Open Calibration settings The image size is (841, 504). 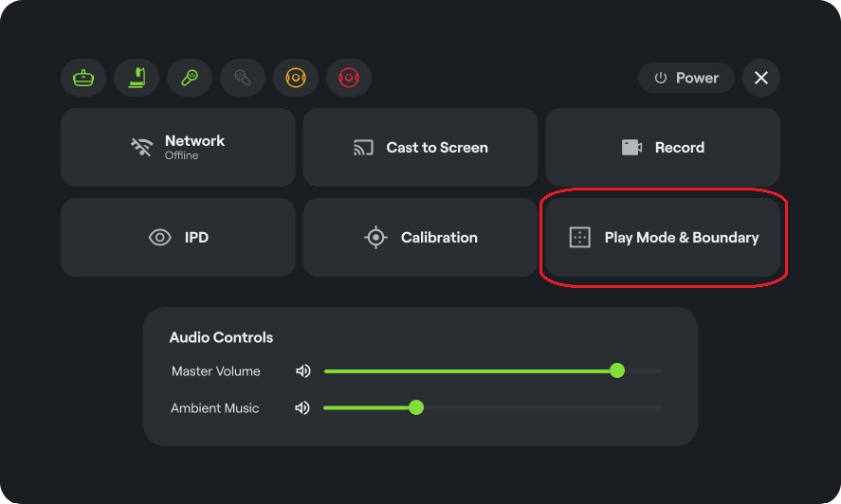coord(421,238)
